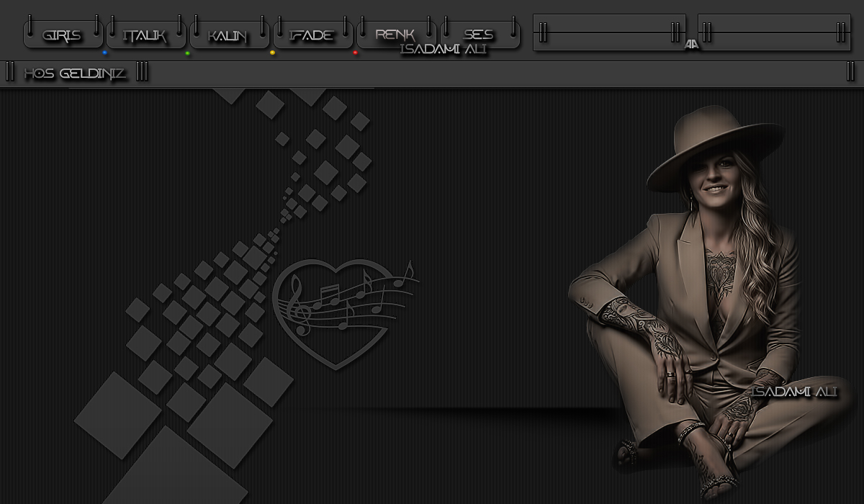Open the RENK color picker

click(396, 35)
